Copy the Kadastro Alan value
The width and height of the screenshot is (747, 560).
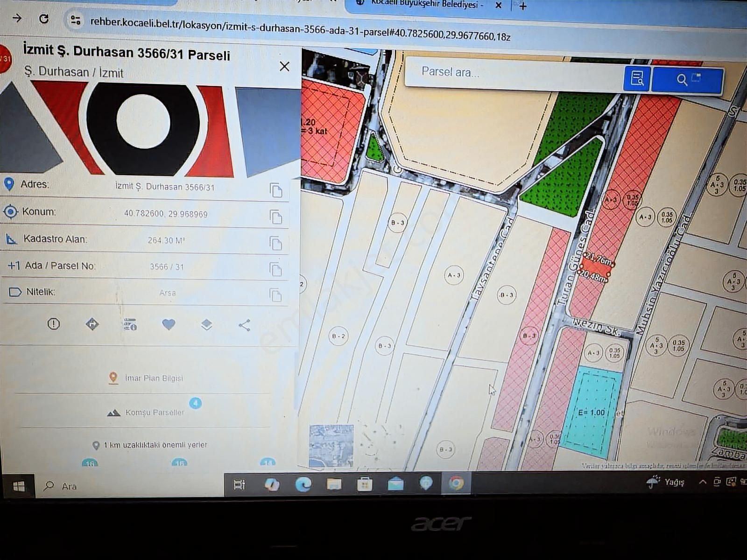point(276,243)
